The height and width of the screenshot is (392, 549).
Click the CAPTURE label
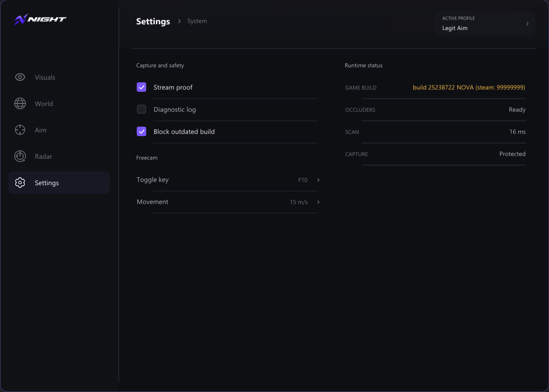pos(356,154)
